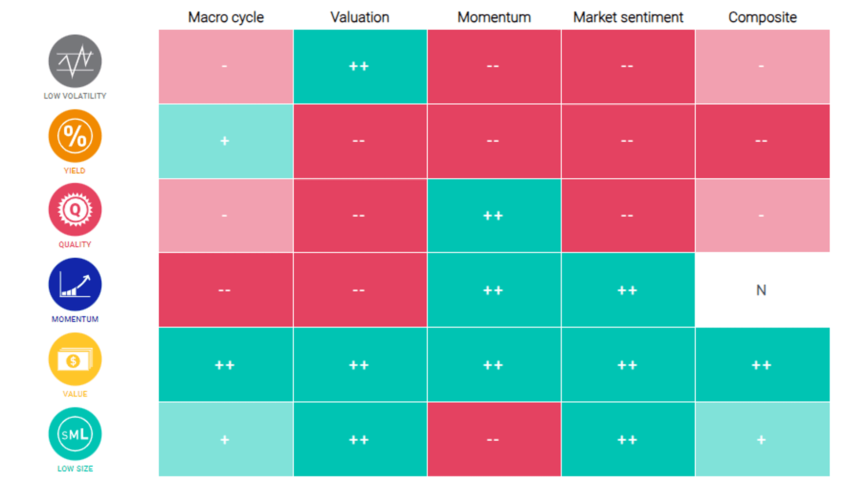Click the LOW VOLATILITY text label
The width and height of the screenshot is (868, 504).
tap(75, 96)
